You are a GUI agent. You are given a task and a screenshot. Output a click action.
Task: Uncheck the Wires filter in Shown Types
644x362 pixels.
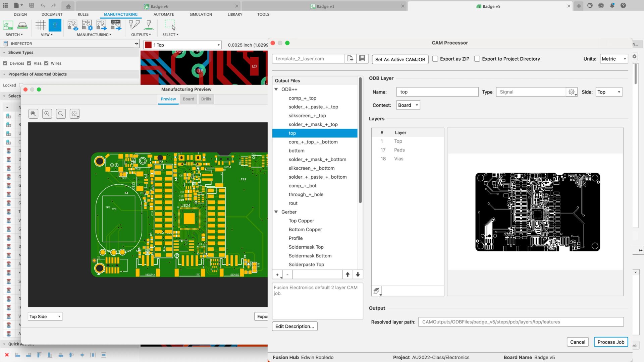pyautogui.click(x=47, y=63)
